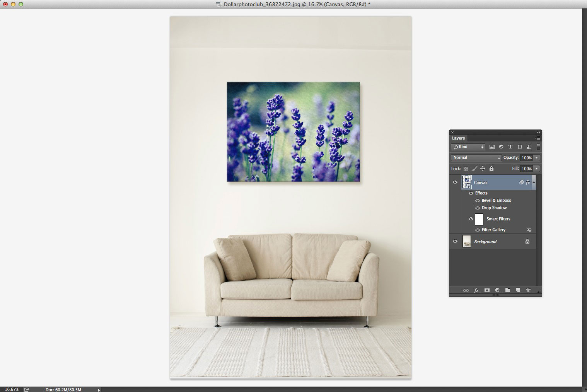The height and width of the screenshot is (392, 587).
Task: Open the Fill slider dropdown arrow
Action: point(536,169)
